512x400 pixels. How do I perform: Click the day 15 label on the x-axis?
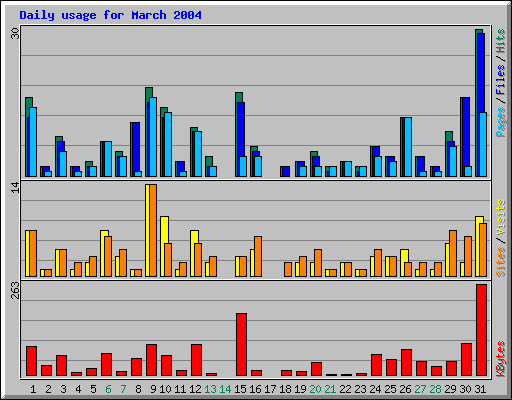(240, 389)
